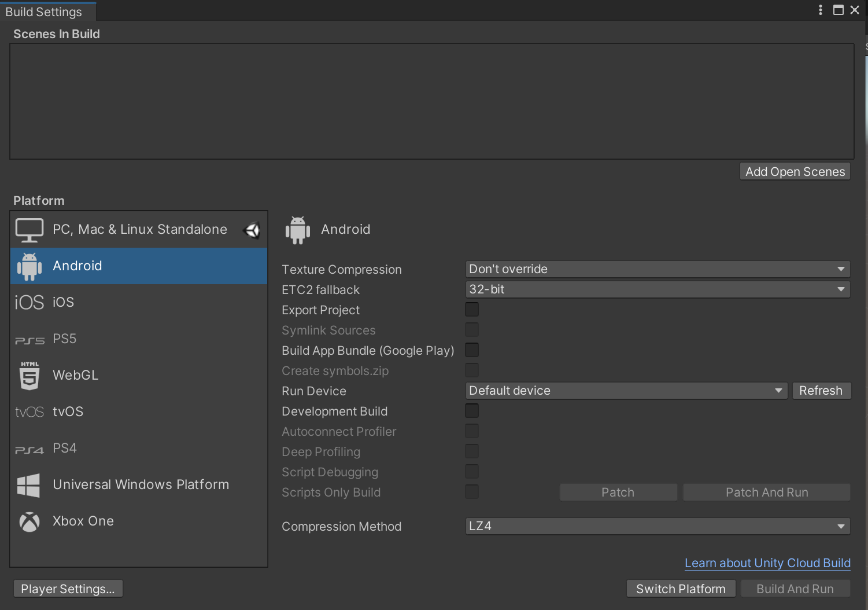Toggle the Scripts Only Build checkbox

pyautogui.click(x=472, y=491)
